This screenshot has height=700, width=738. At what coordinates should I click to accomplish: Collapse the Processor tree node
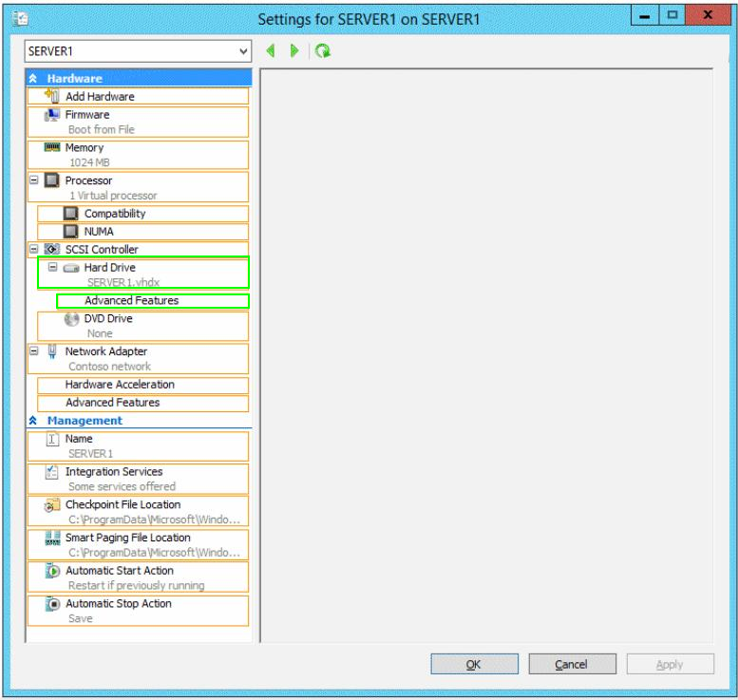34,180
